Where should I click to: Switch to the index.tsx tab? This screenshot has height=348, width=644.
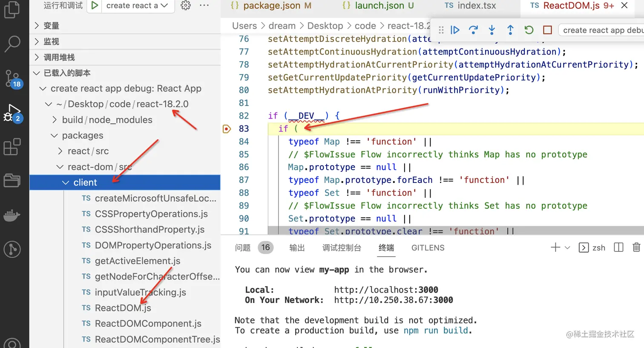[470, 6]
